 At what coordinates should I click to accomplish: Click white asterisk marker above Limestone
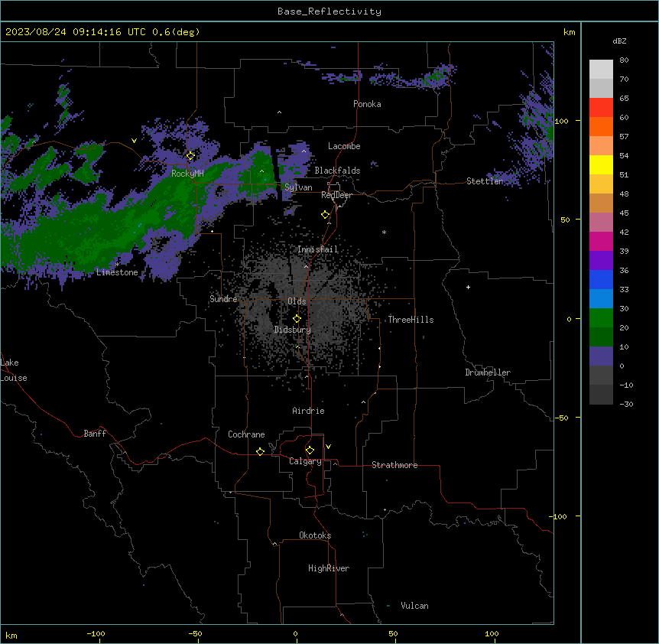click(118, 265)
